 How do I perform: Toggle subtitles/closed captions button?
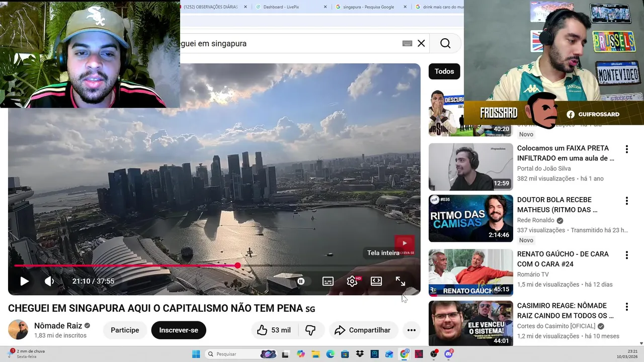pos(328,281)
